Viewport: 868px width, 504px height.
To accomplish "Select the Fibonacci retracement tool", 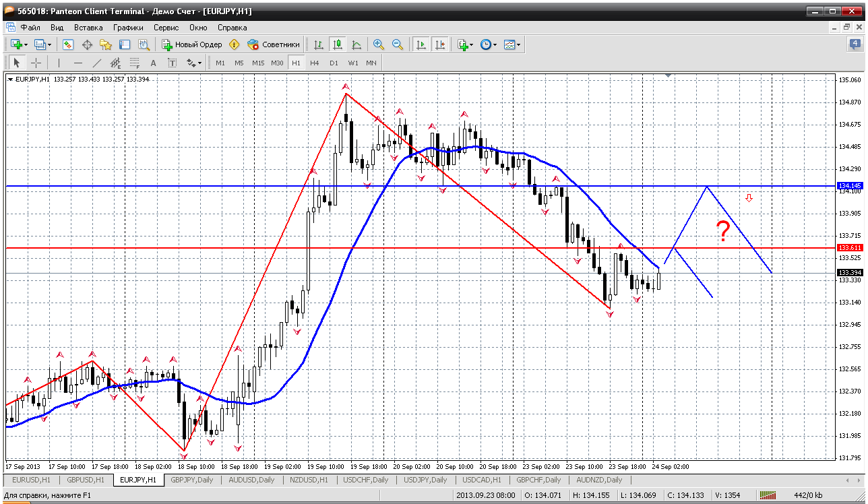I will (134, 63).
